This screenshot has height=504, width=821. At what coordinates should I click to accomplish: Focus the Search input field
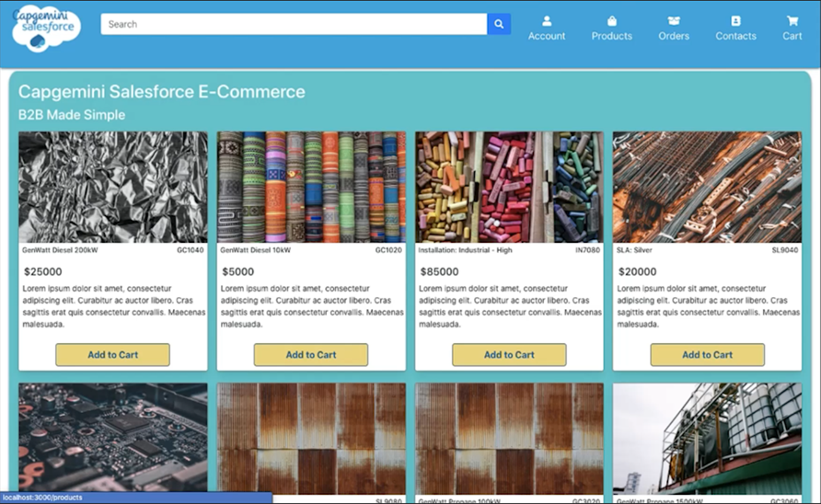pyautogui.click(x=294, y=24)
